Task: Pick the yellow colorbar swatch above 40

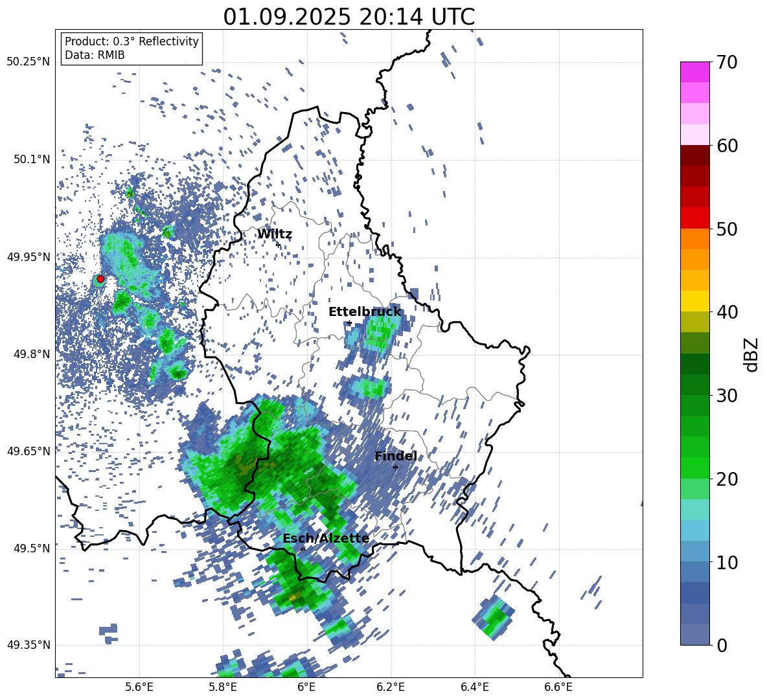Action: [694, 301]
